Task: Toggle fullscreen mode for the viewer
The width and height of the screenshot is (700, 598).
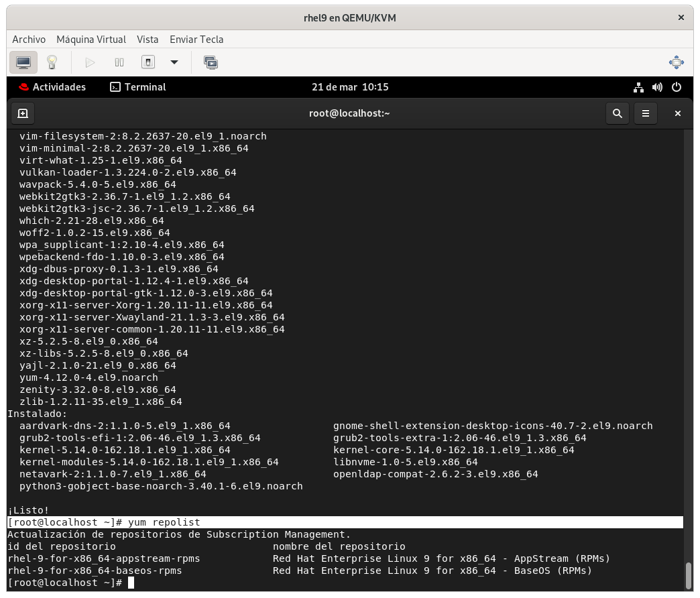Action: 676,62
